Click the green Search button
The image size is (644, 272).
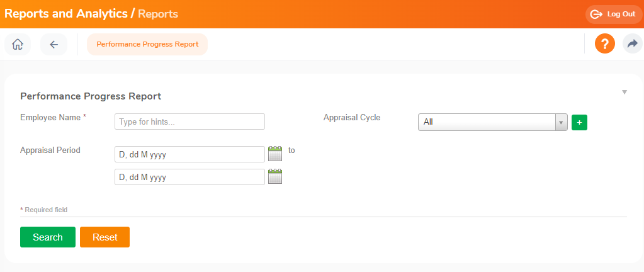tap(48, 237)
